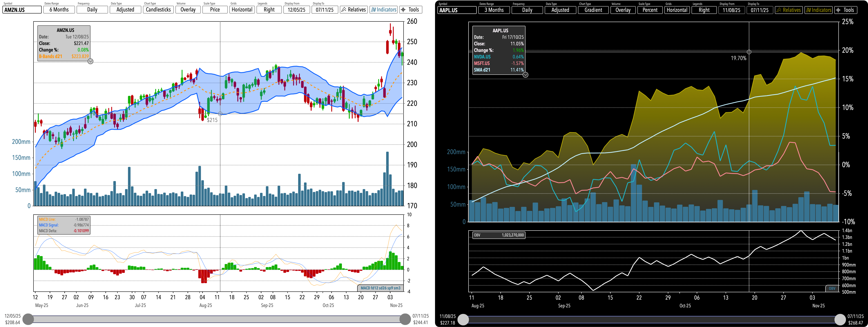
Task: Open the Gradient chart type dropdown
Action: [x=593, y=10]
